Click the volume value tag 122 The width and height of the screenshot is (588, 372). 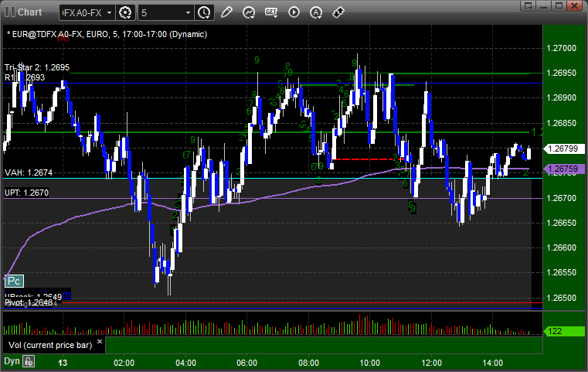564,331
